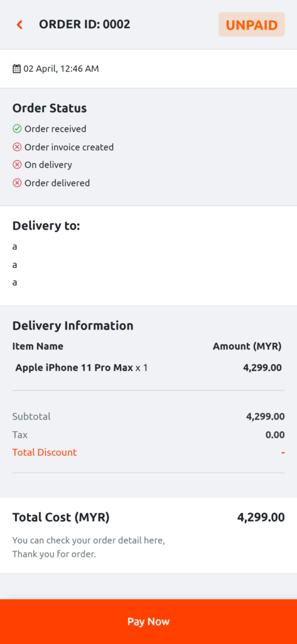Go back using the orange chevron arrow
The height and width of the screenshot is (644, 297).
coord(19,25)
